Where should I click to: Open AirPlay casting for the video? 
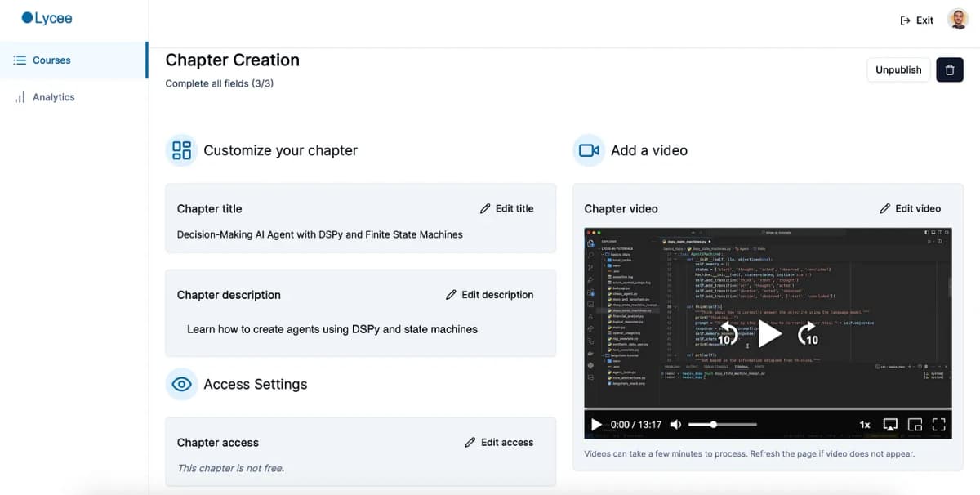(890, 425)
